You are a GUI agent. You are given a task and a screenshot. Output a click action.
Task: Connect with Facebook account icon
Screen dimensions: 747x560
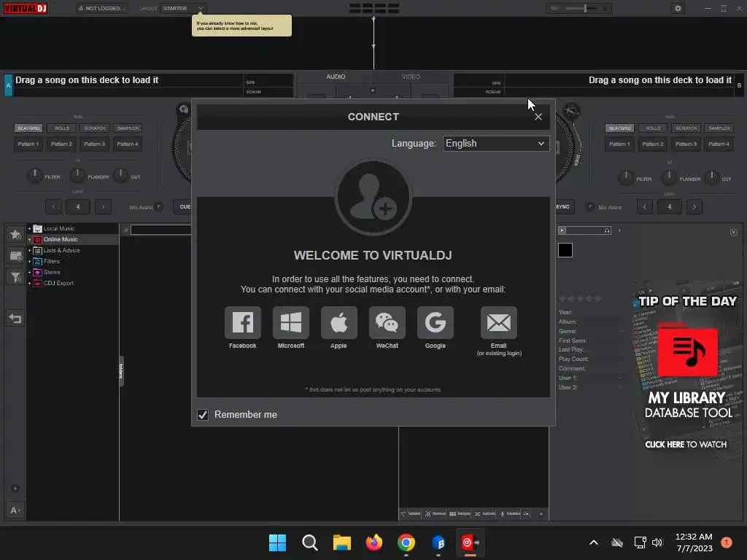(242, 322)
